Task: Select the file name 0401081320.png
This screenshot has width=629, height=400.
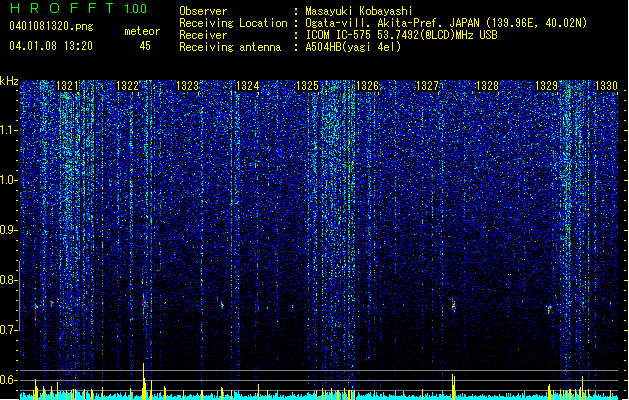Action: pyautogui.click(x=51, y=26)
